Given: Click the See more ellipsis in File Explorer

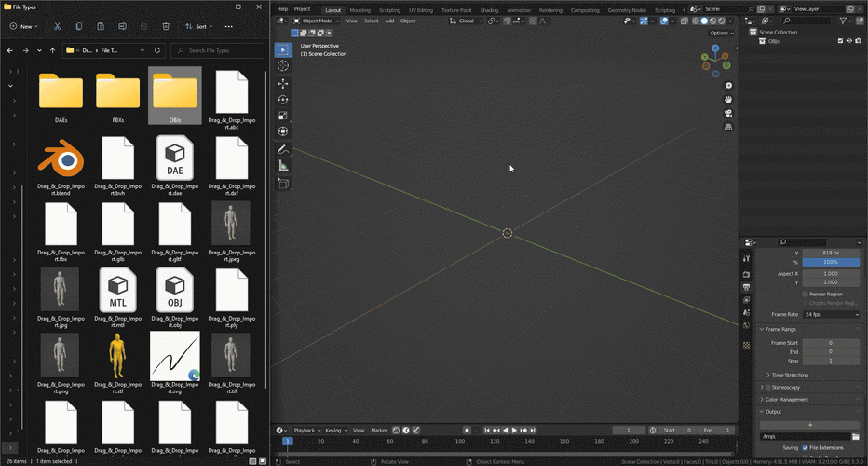Looking at the screenshot, I should pos(228,26).
